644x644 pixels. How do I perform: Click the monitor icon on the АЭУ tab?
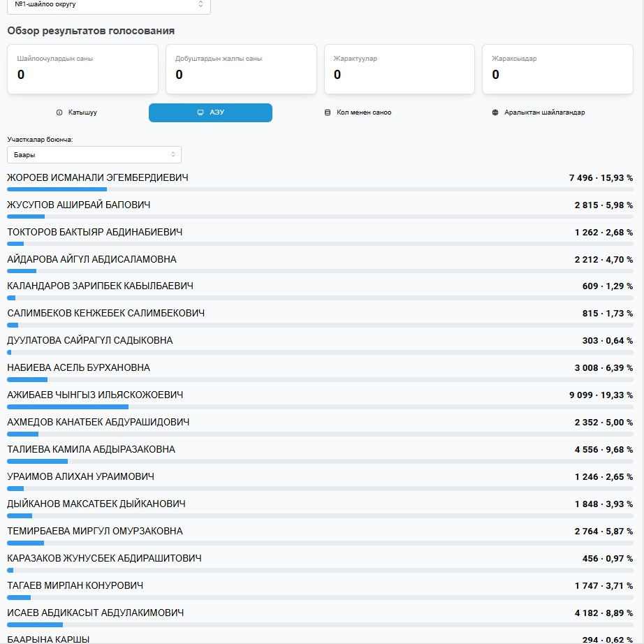pos(200,112)
